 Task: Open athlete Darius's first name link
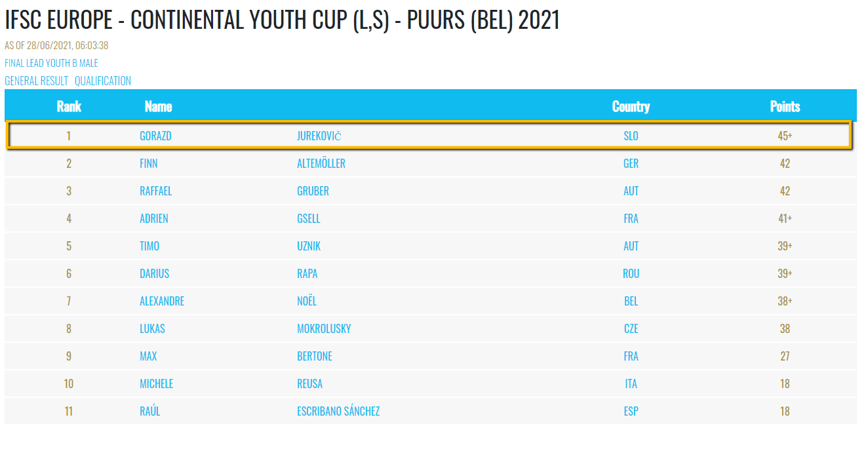(154, 273)
